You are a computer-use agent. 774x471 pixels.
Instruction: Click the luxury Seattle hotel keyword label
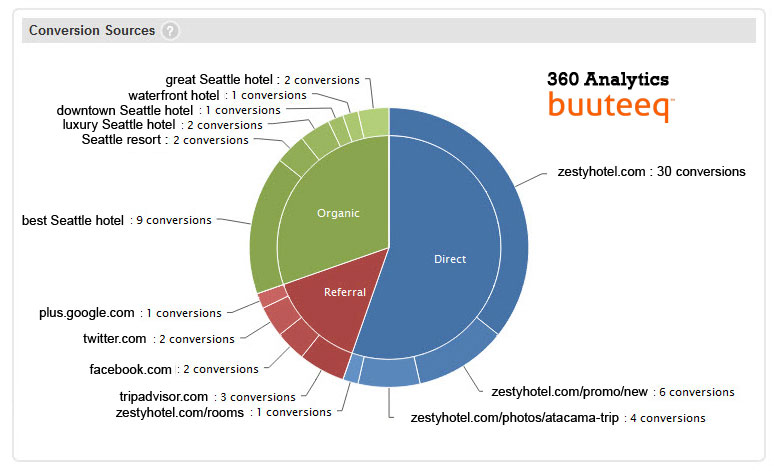point(162,125)
